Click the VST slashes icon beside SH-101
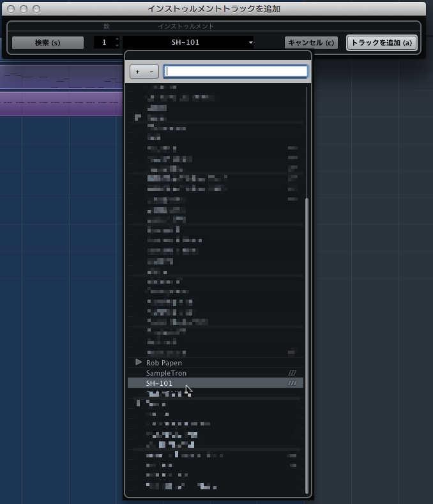Image resolution: width=433 pixels, height=504 pixels. tap(292, 383)
